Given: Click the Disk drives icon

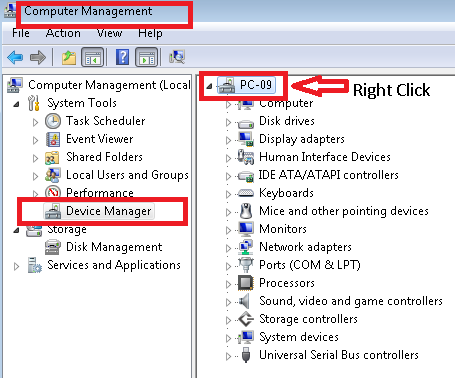Looking at the screenshot, I should click(x=246, y=123).
